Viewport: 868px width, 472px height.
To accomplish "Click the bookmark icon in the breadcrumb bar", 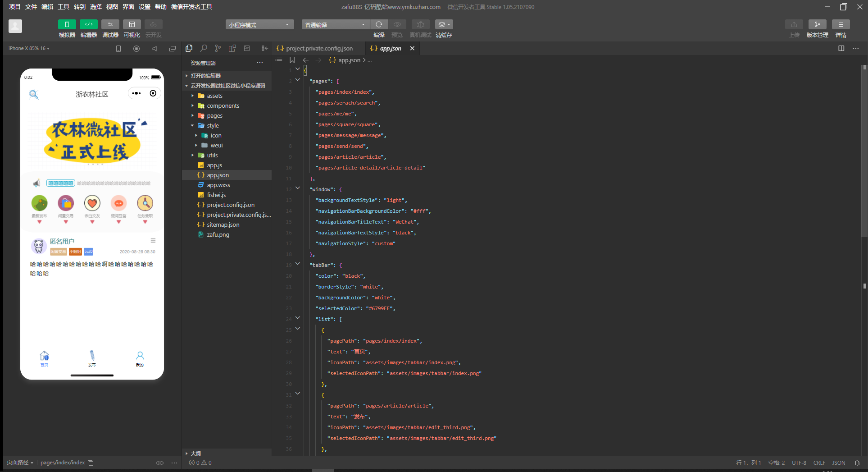I will [292, 60].
